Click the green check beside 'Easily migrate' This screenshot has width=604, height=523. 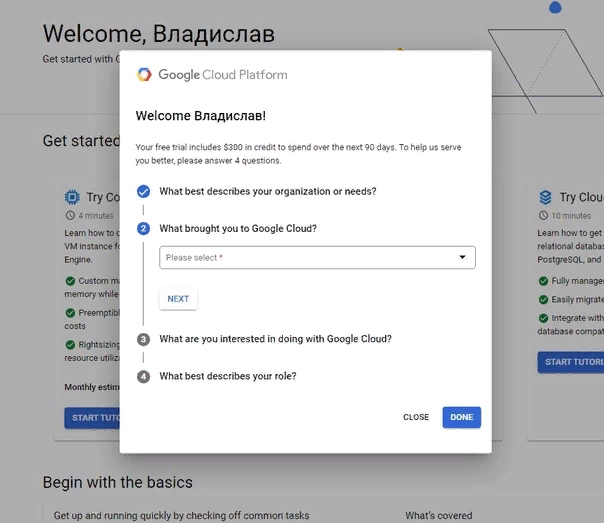[x=543, y=299]
